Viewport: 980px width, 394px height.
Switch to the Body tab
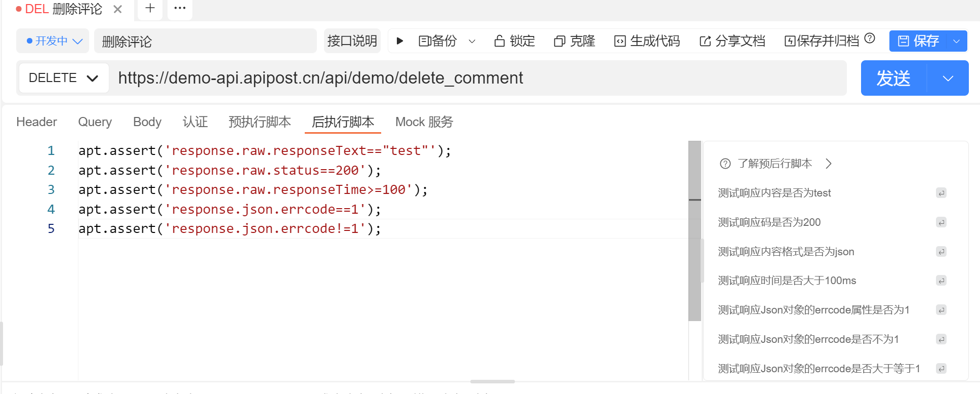coord(147,122)
